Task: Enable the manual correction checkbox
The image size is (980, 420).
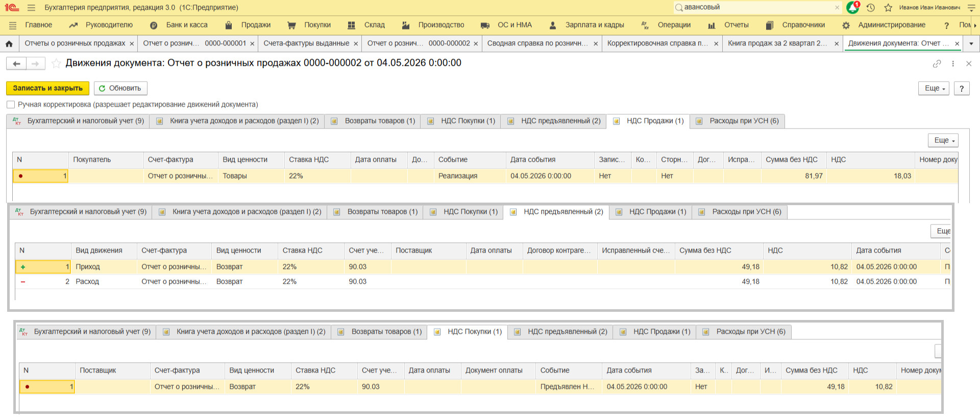Action: pos(11,105)
